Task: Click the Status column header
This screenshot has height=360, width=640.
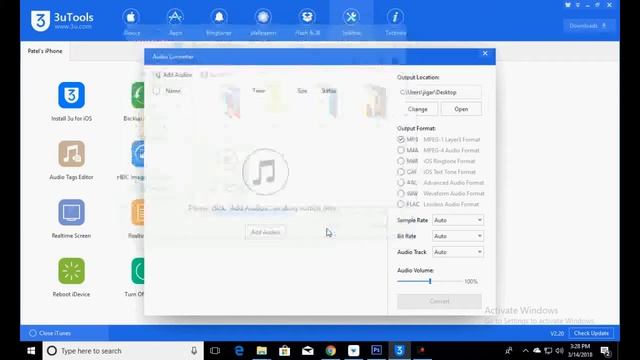Action: coord(329,91)
